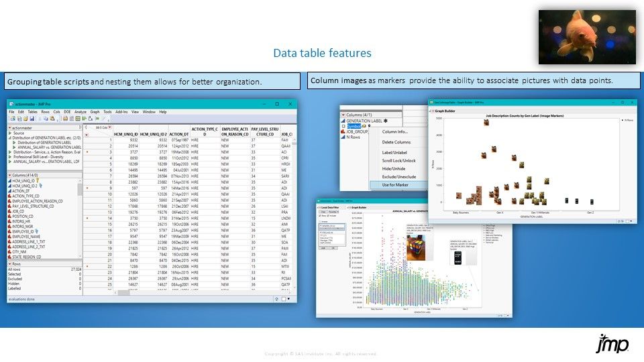Viewport: 644px width, 362px height.
Task: Select the POSITION_CD column in columns list
Action: pyautogui.click(x=23, y=217)
